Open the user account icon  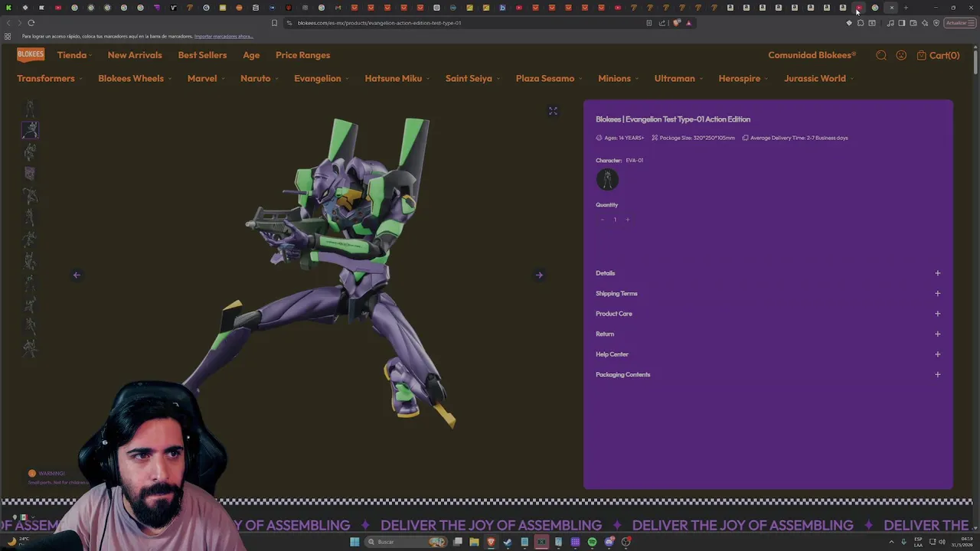(x=901, y=55)
